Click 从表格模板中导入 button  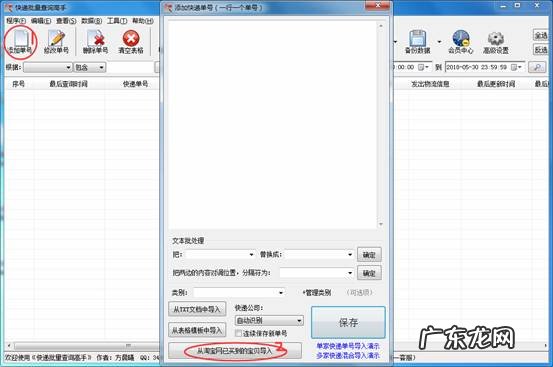coord(197,330)
